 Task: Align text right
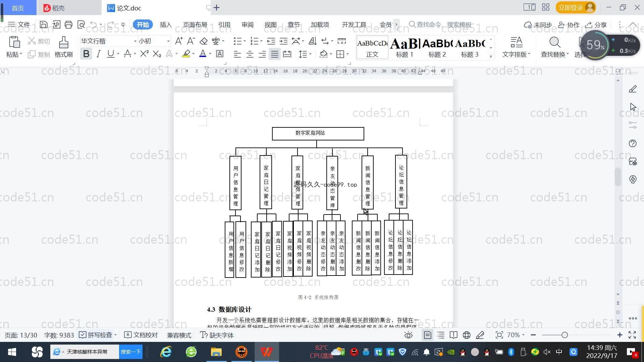click(x=262, y=54)
